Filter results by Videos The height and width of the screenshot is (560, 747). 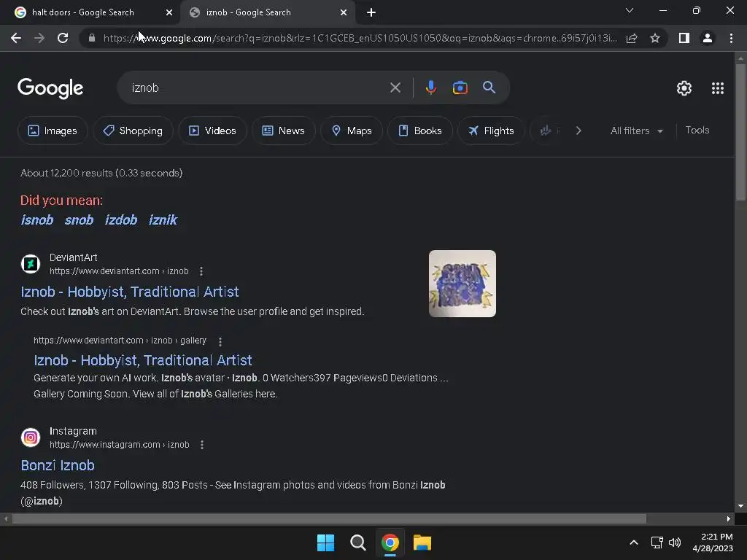point(212,131)
